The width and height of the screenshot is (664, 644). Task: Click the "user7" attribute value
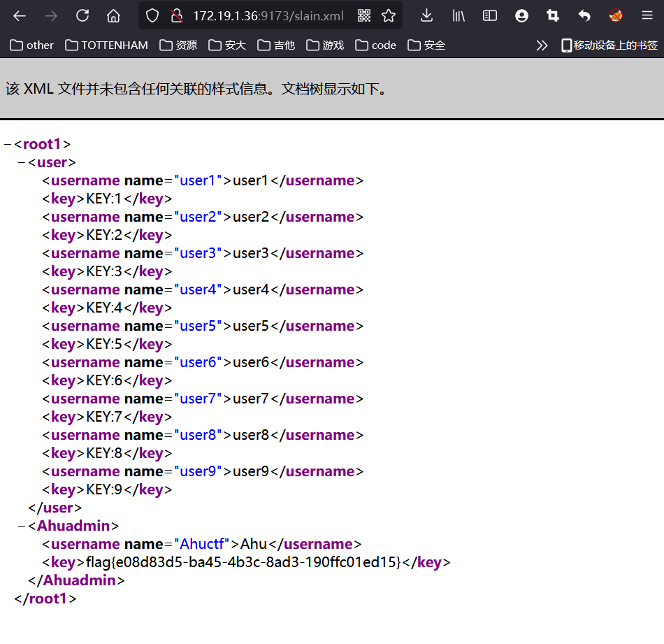(x=199, y=399)
